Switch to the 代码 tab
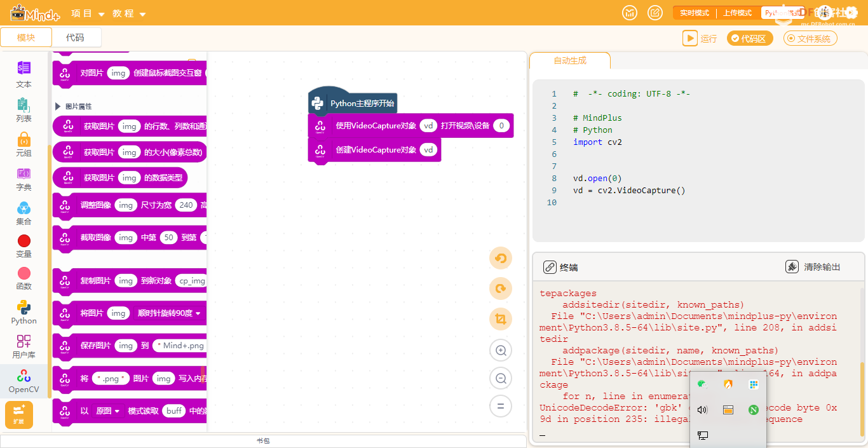 (x=75, y=37)
